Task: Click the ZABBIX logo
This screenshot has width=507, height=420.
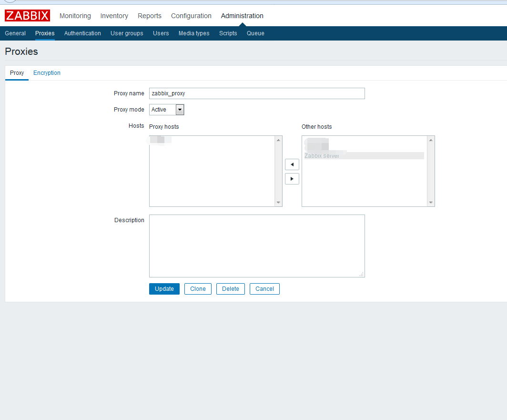Action: (x=27, y=16)
